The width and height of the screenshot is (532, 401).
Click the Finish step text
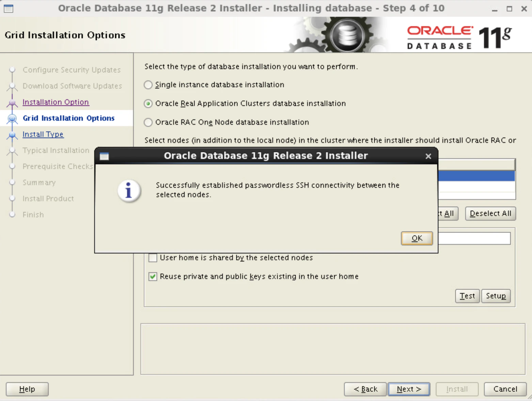33,215
